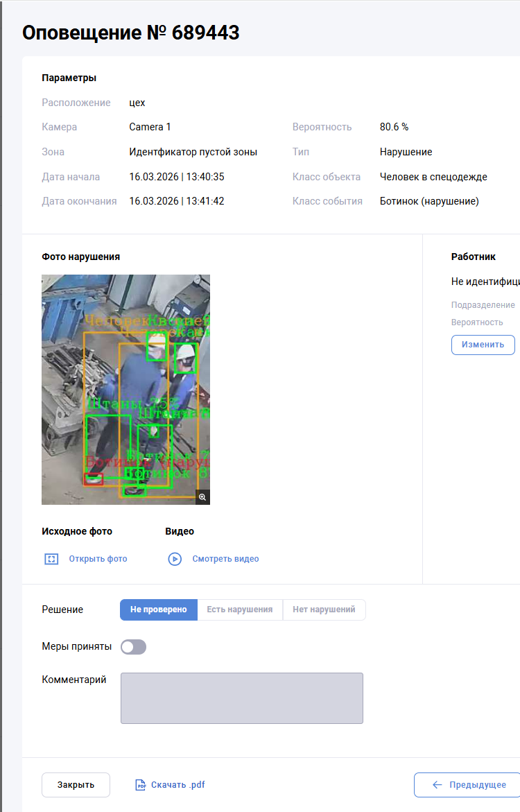The width and height of the screenshot is (520, 812).
Task: Mark decision as Есть нарушения
Action: [x=240, y=610]
